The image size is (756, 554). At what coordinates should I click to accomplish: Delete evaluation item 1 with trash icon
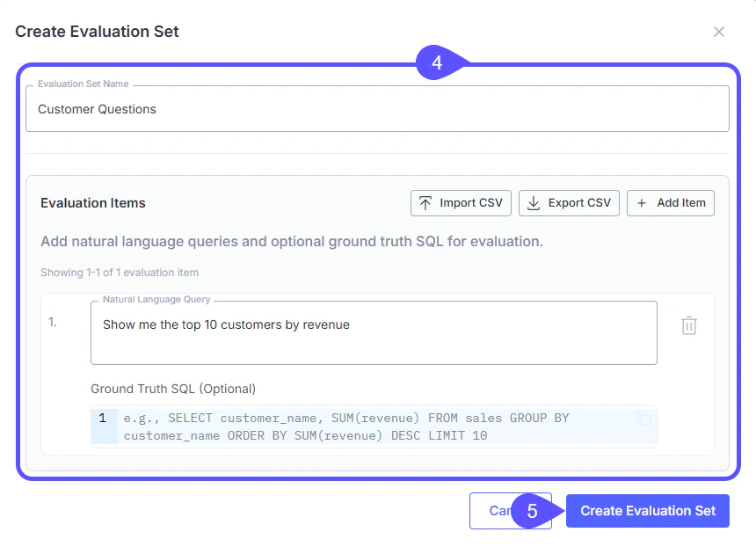(689, 325)
